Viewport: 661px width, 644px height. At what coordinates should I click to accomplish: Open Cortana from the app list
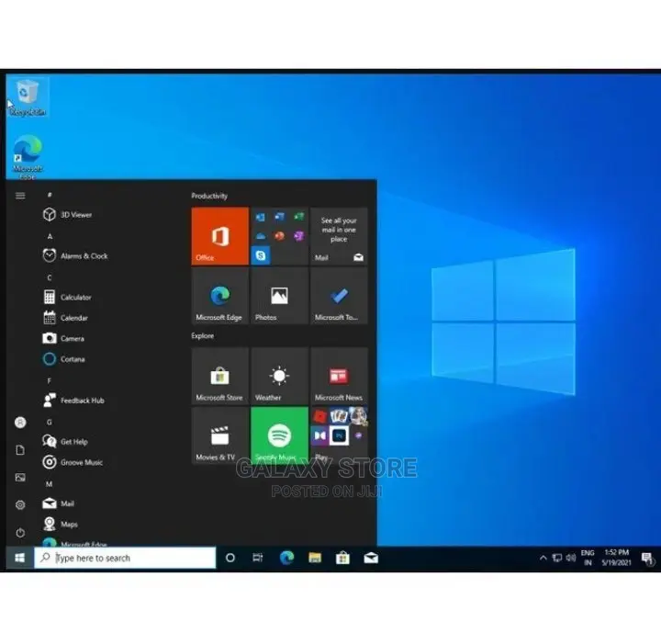pyautogui.click(x=64, y=359)
